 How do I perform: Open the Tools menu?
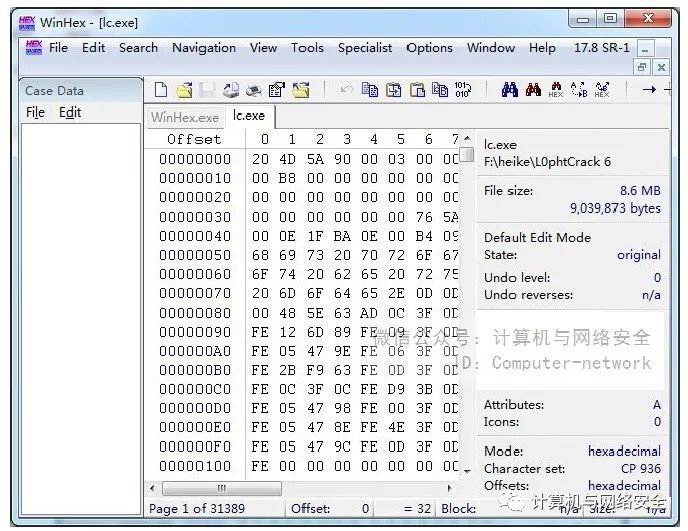pyautogui.click(x=307, y=47)
